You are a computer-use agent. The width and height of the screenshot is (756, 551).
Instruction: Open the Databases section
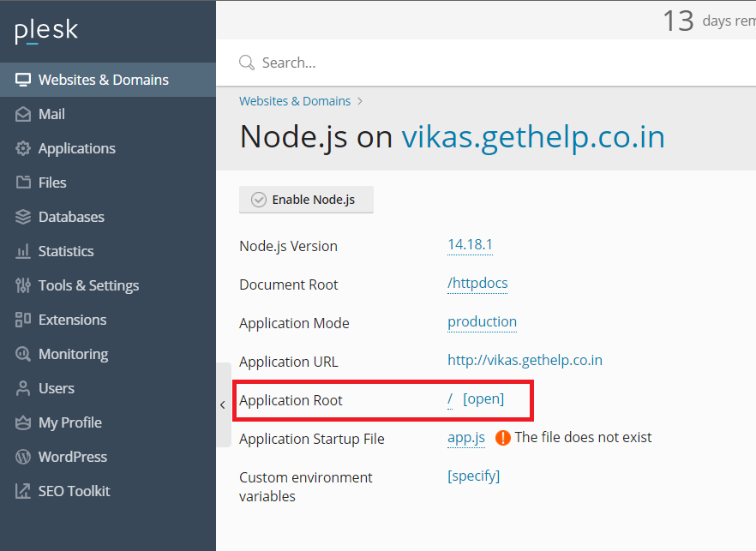[x=108, y=217]
